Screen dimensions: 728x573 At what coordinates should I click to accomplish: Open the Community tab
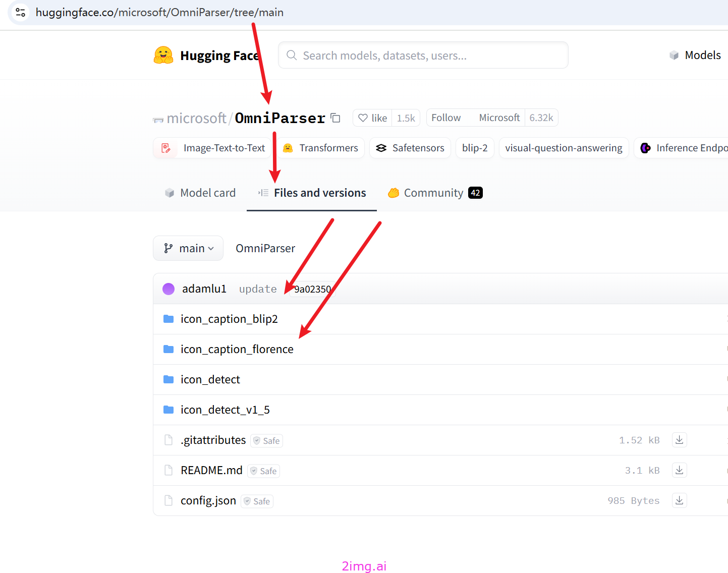[433, 192]
